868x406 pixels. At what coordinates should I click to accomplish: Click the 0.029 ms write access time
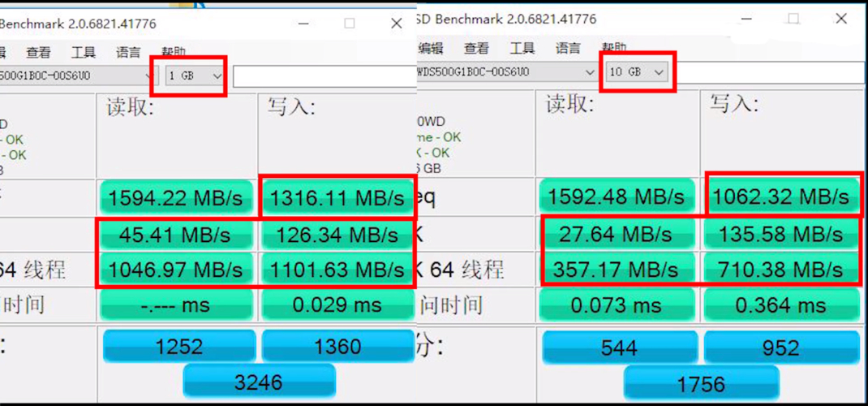(337, 305)
